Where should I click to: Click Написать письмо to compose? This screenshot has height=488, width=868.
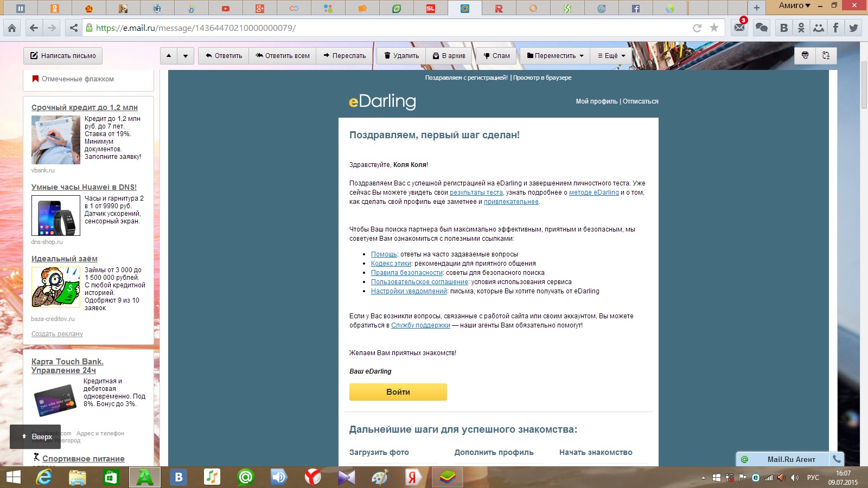[63, 55]
